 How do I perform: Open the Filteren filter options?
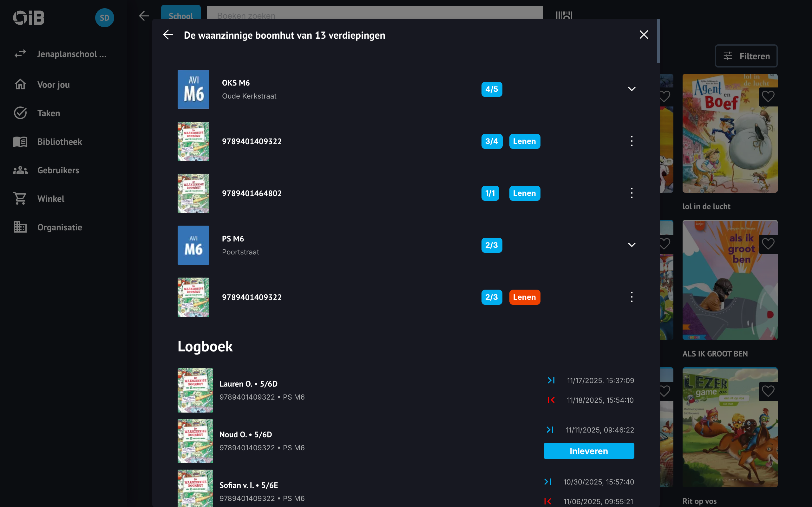[x=746, y=56]
